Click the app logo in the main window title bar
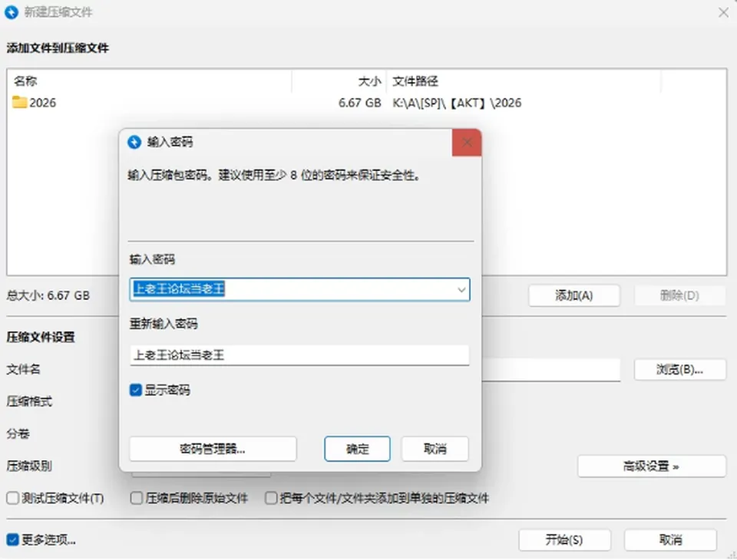Image resolution: width=737 pixels, height=560 pixels. tap(12, 12)
